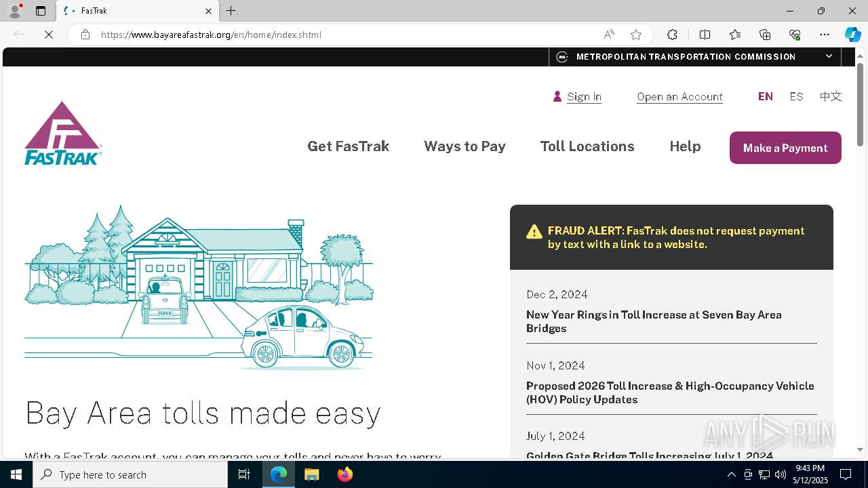Show hidden tray icons
The image size is (868, 488).
731,474
